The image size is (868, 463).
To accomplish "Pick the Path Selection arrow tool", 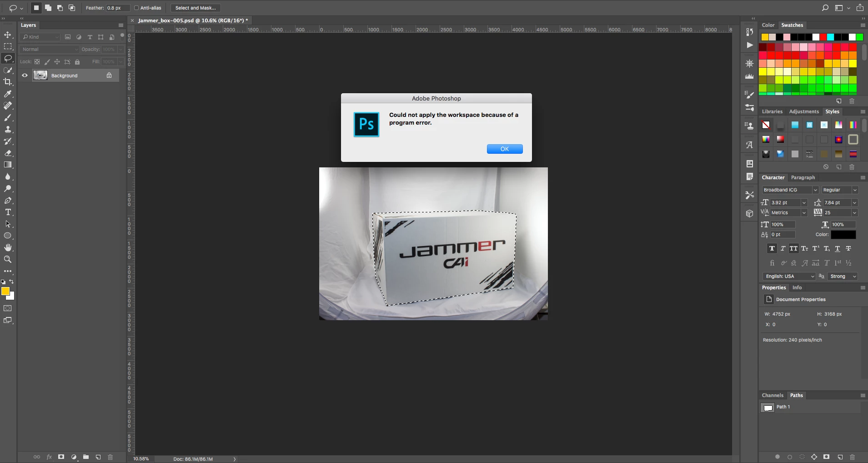I will tap(8, 224).
